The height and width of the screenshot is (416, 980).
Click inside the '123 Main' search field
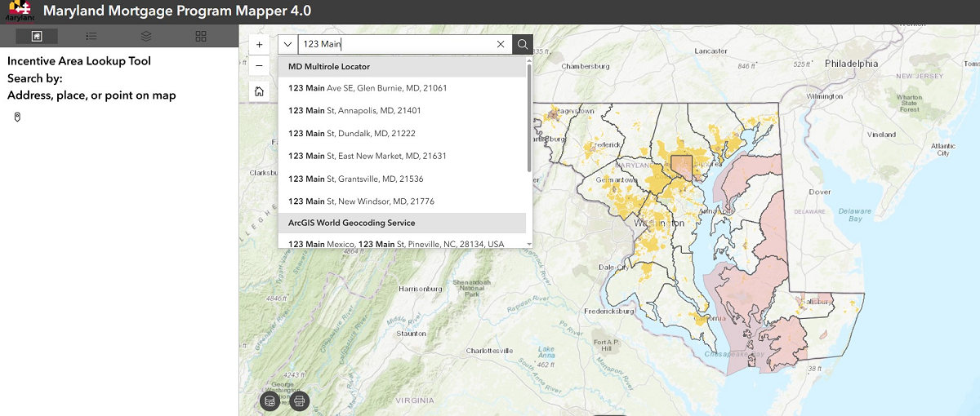392,45
